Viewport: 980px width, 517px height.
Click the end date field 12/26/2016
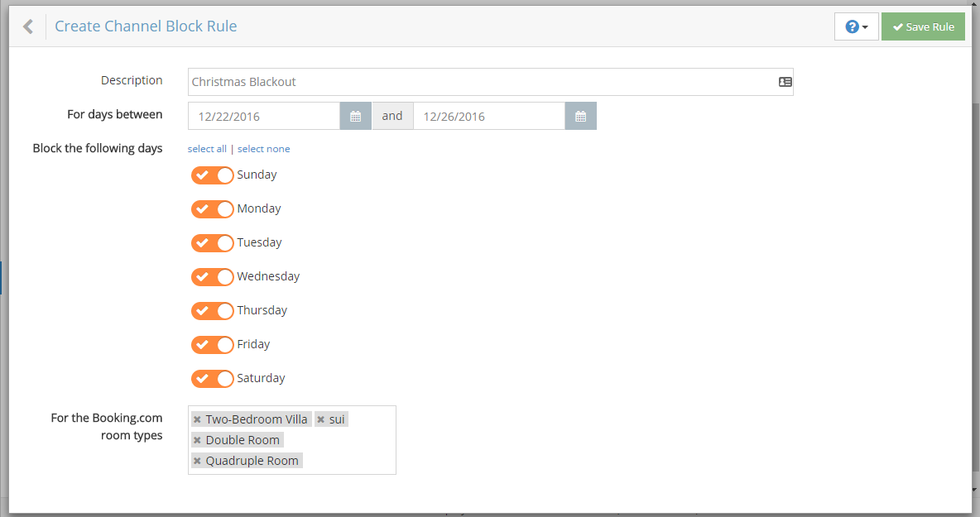tap(488, 117)
